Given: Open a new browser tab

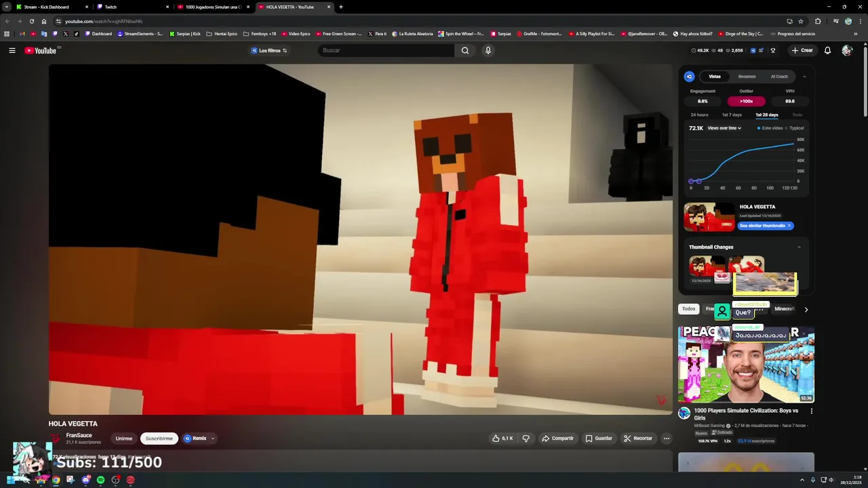Looking at the screenshot, I should [340, 7].
